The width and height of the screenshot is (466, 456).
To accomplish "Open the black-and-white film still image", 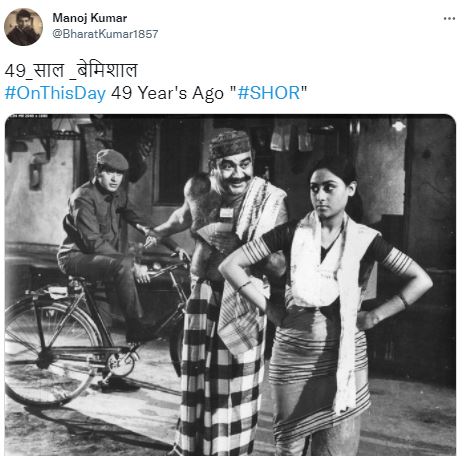I will 230,285.
